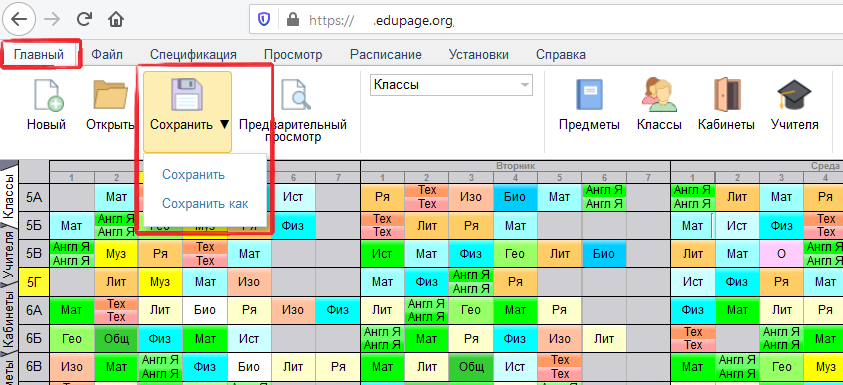Choose Сохранить in the dropdown menu
This screenshot has height=385, width=843.
194,175
